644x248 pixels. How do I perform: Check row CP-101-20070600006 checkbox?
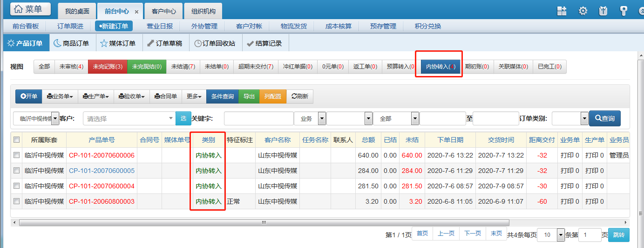click(17, 155)
